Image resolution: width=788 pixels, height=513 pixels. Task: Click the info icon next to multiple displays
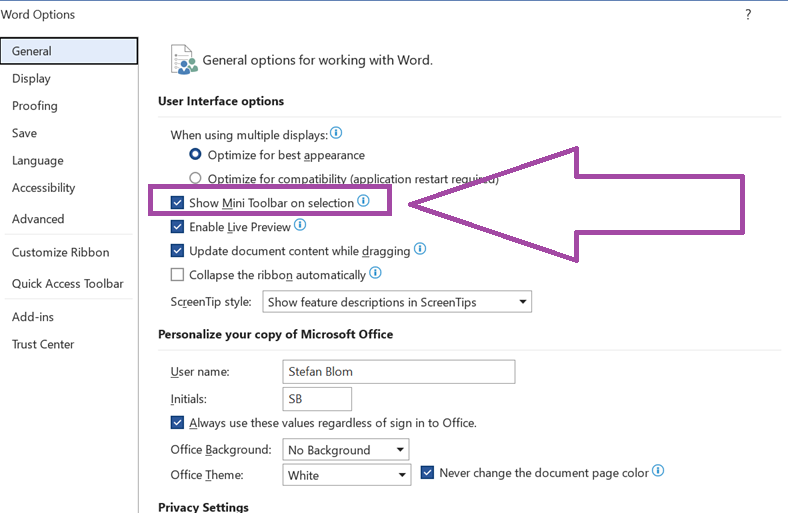click(x=336, y=133)
